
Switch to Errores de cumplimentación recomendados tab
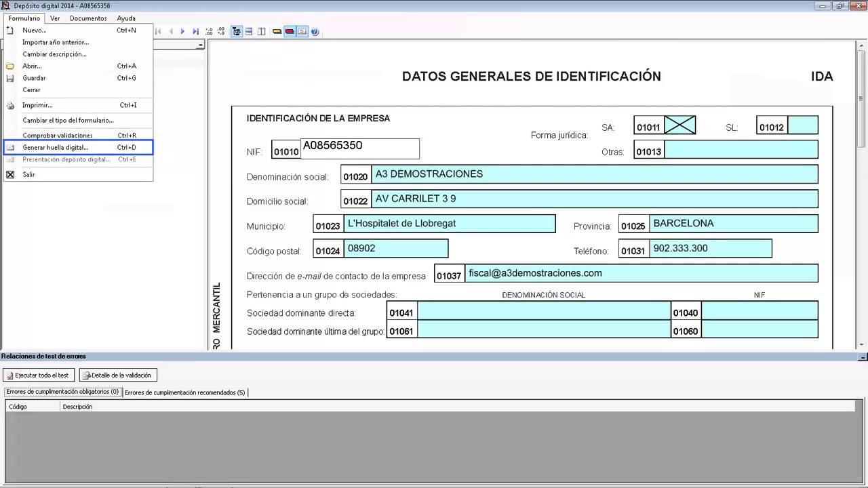pos(187,392)
